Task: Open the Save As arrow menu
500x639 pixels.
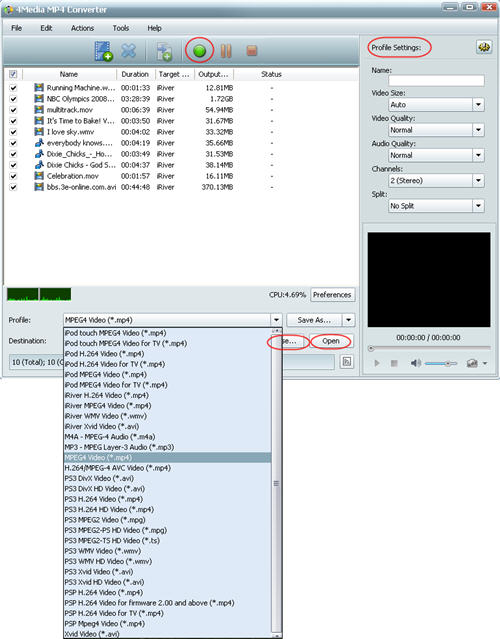Action: [x=349, y=320]
